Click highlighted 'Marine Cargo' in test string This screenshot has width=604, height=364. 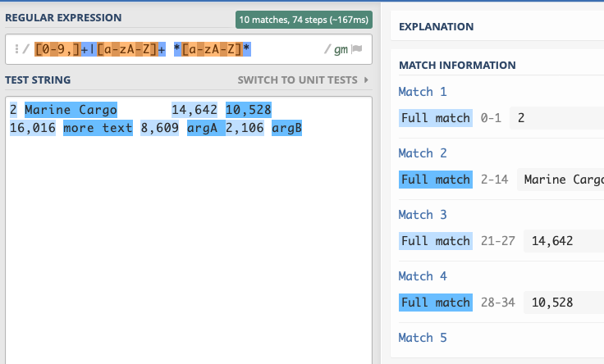(71, 110)
